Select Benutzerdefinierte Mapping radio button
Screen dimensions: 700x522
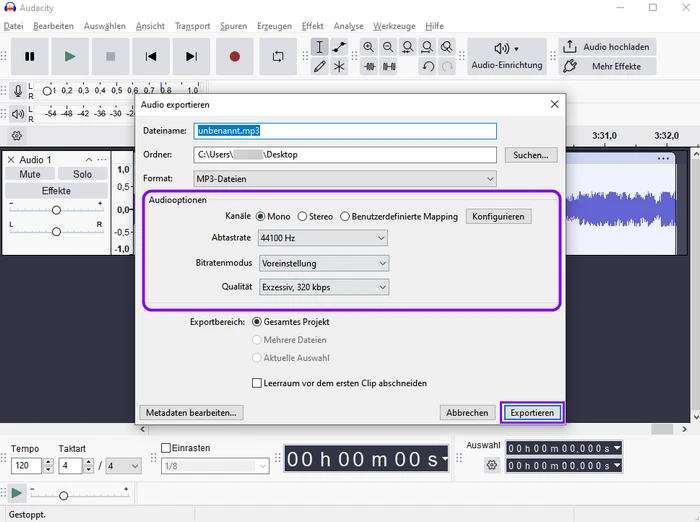click(345, 217)
